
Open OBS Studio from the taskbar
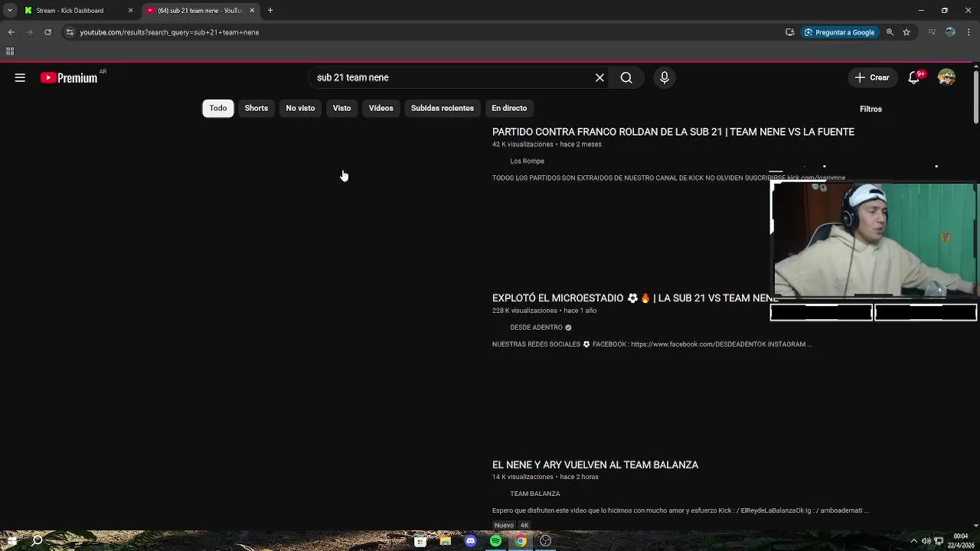coord(546,541)
